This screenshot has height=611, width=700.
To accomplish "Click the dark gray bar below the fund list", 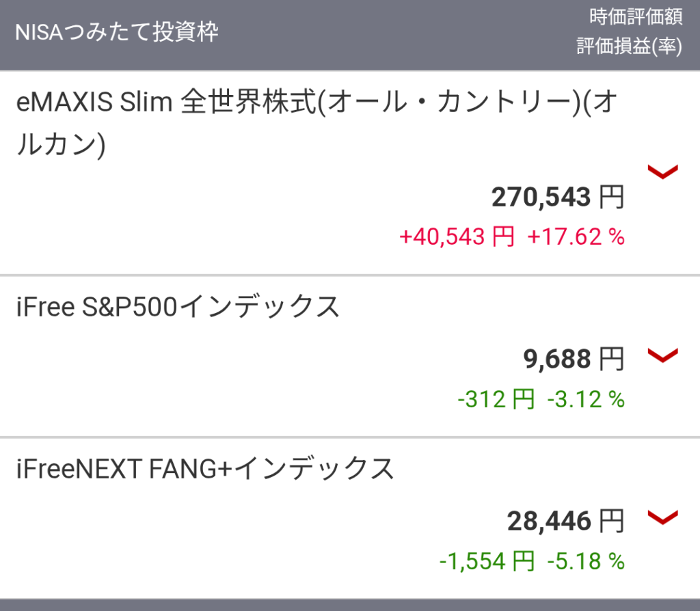I will tap(350, 605).
